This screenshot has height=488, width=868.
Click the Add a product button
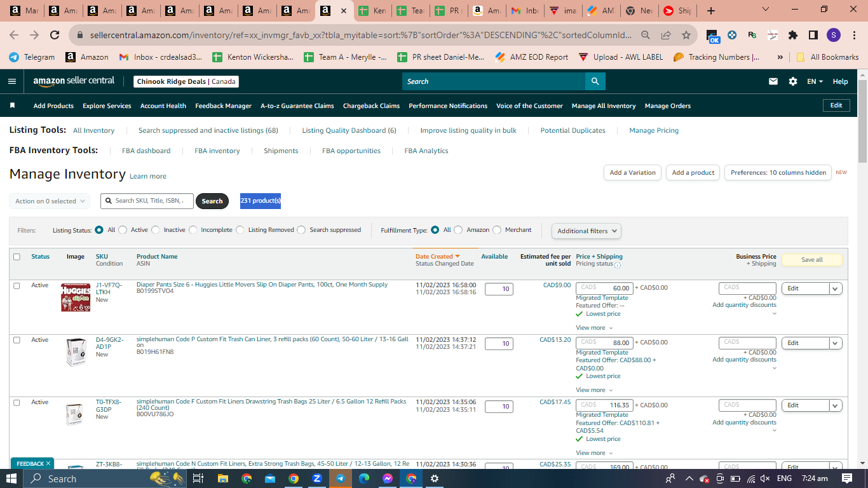pos(693,172)
